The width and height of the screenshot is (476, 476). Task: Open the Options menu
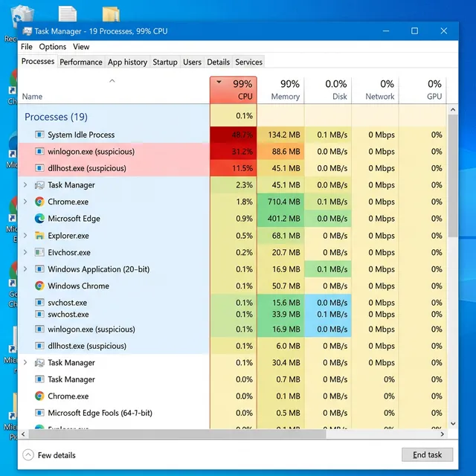point(53,47)
